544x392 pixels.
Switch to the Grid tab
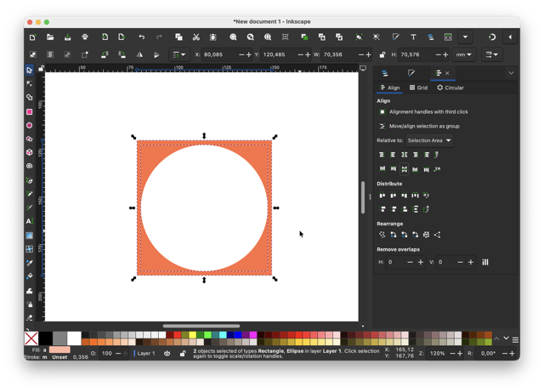point(418,88)
